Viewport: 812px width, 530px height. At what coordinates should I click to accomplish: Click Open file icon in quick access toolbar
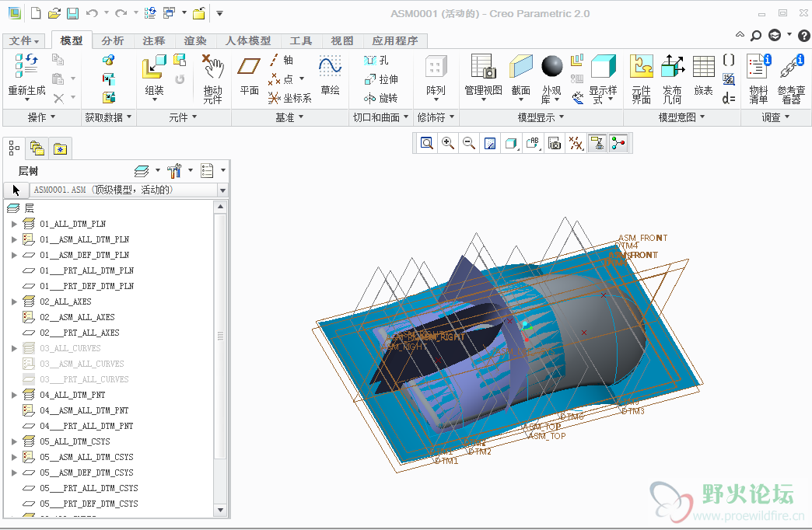[x=54, y=13]
